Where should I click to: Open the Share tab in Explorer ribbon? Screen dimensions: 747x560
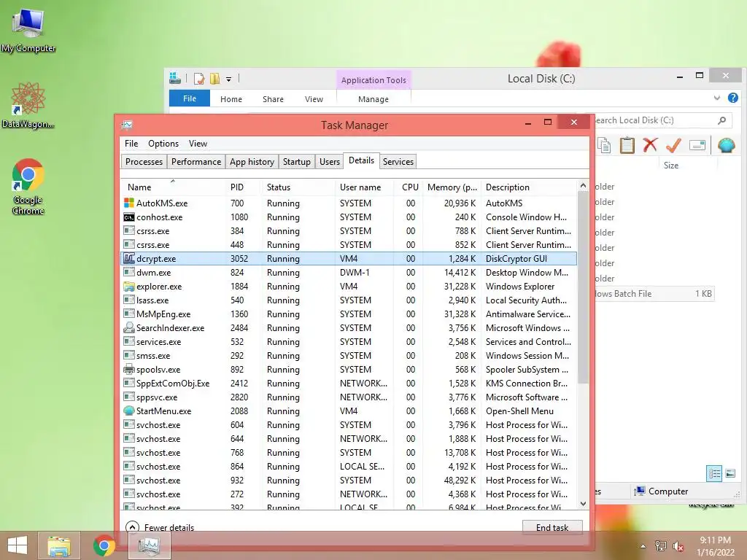click(x=273, y=99)
